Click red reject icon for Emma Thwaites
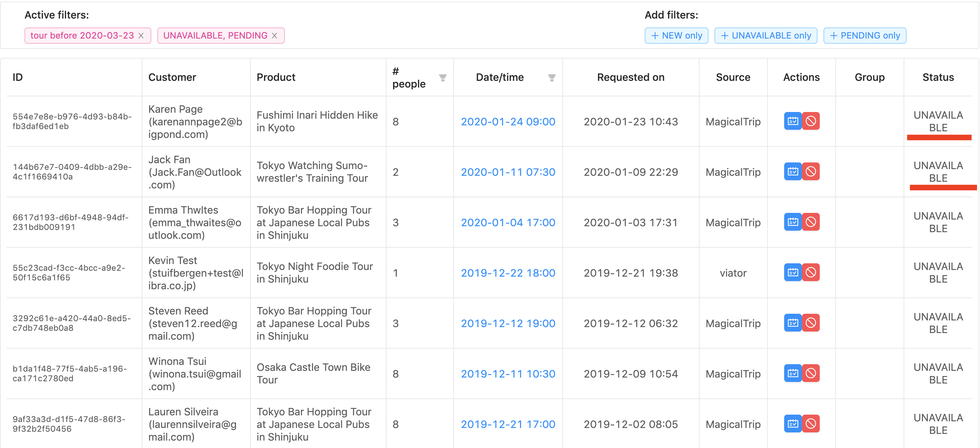The height and width of the screenshot is (448, 980). pos(811,222)
